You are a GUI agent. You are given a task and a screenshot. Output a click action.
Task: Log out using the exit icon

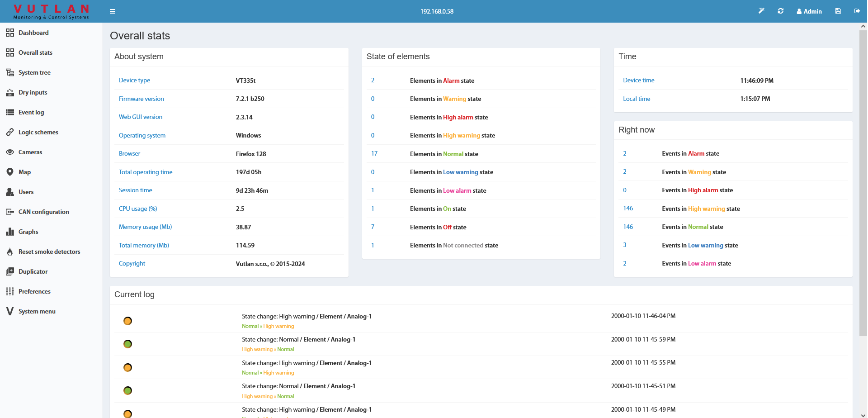click(x=857, y=11)
